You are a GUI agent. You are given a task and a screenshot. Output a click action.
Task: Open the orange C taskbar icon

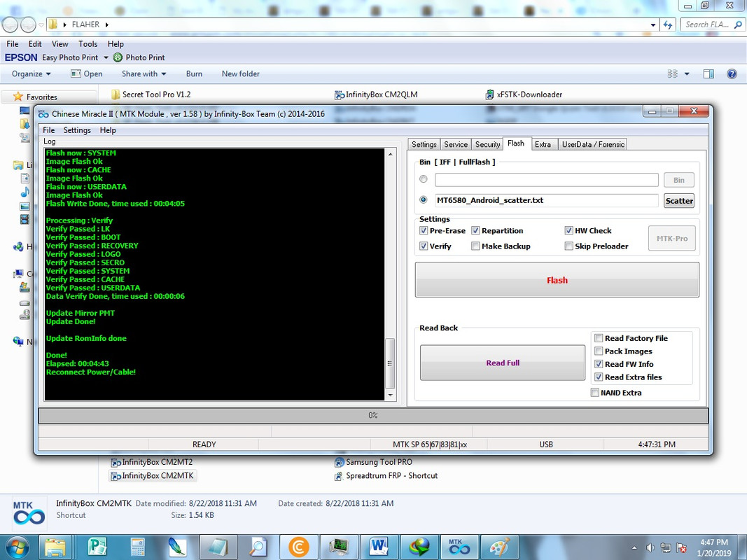[x=299, y=547]
